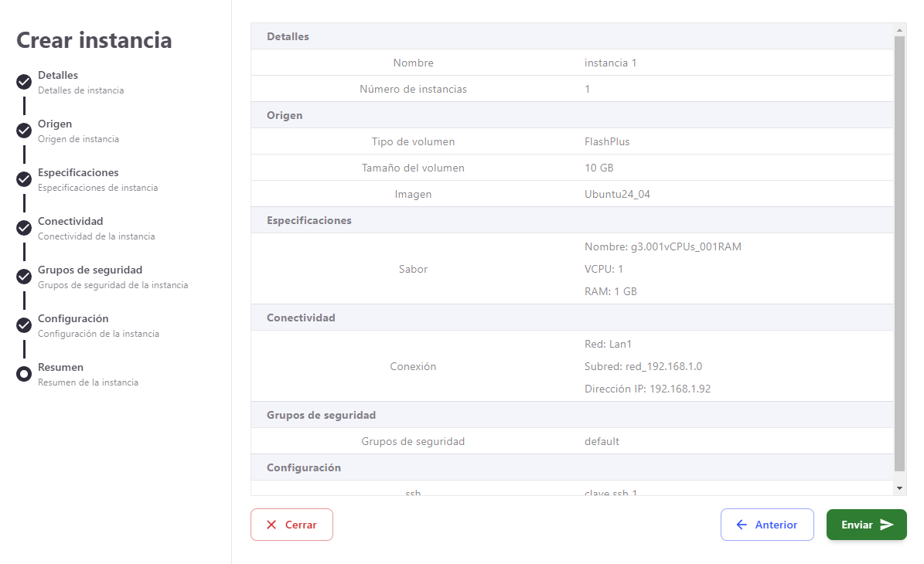This screenshot has height=564, width=924.
Task: Open the Origen step label
Action: point(55,124)
